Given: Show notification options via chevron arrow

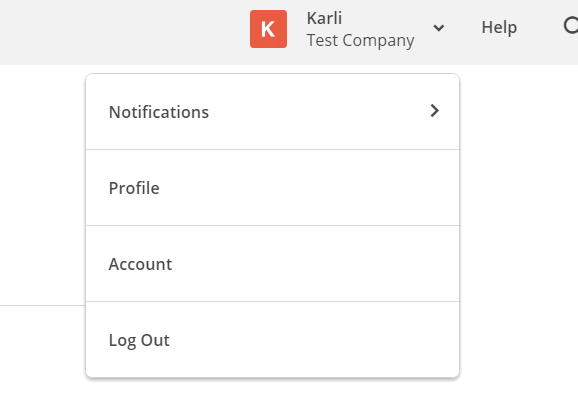Looking at the screenshot, I should tap(435, 111).
